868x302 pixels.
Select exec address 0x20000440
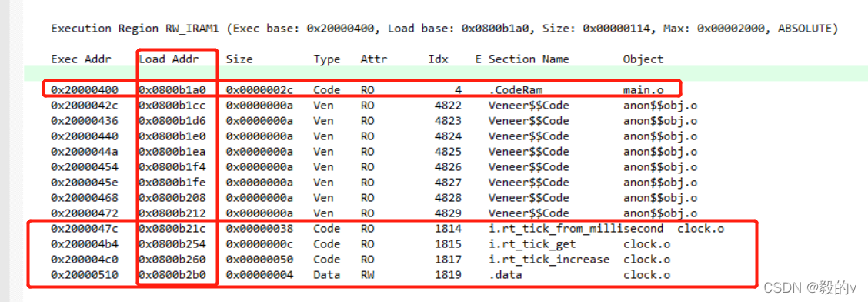coord(85,136)
